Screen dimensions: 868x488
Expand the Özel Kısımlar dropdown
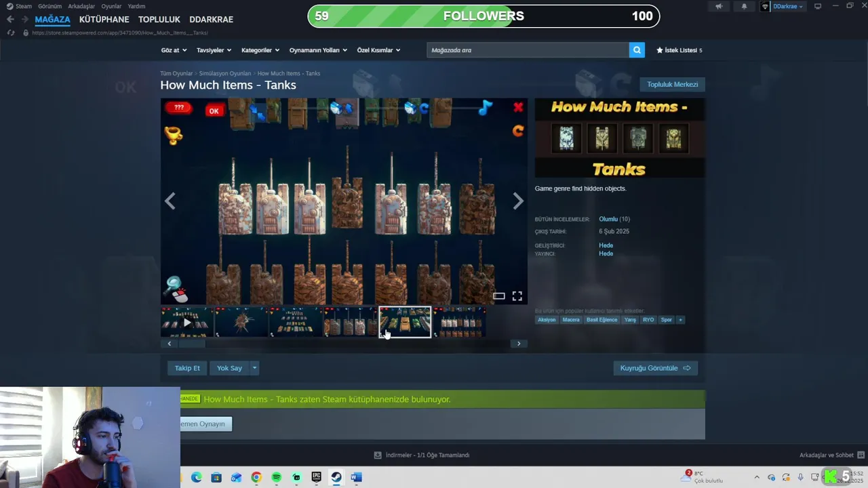tap(378, 50)
